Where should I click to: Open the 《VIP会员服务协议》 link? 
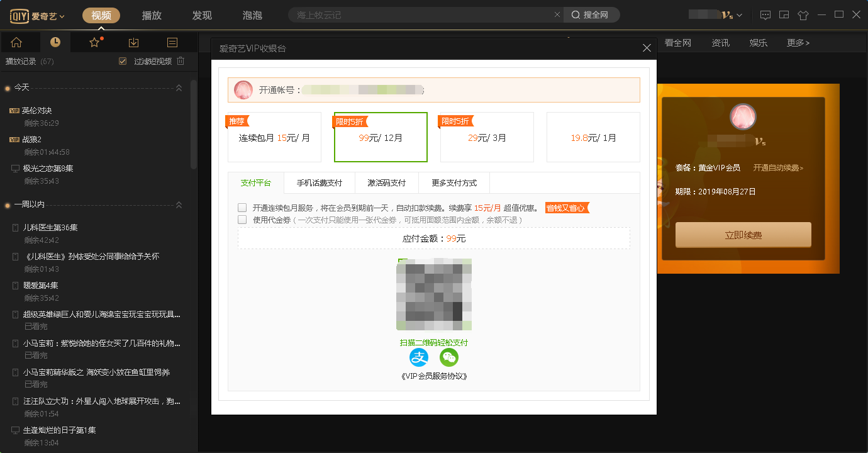click(434, 376)
